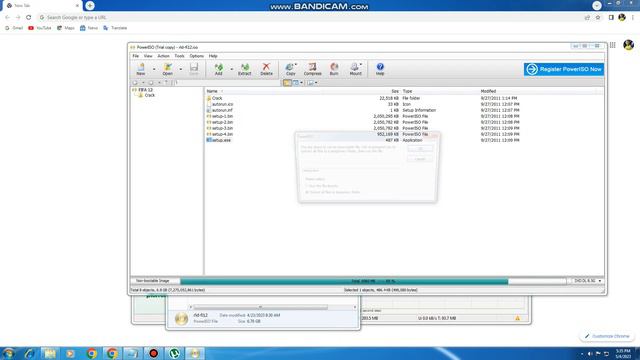The width and height of the screenshot is (640, 360).
Task: Click the grayed Save toolbar icon
Action: (194, 69)
